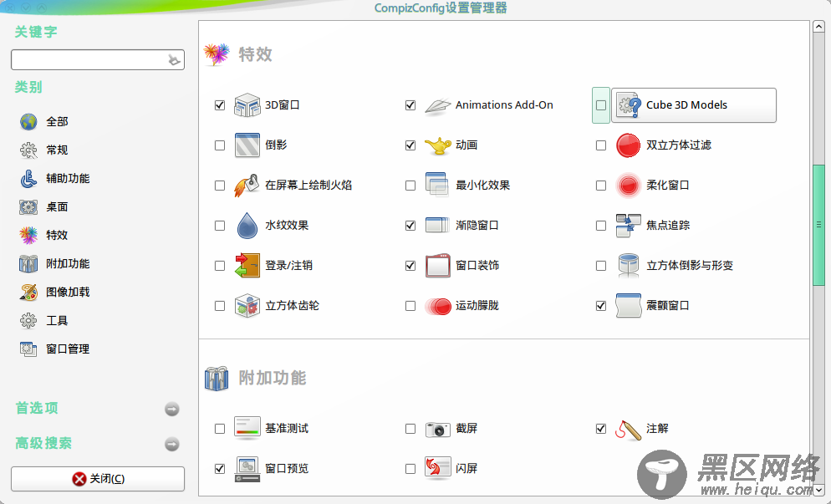Click the 登录/注销 arrows icon

tap(247, 266)
